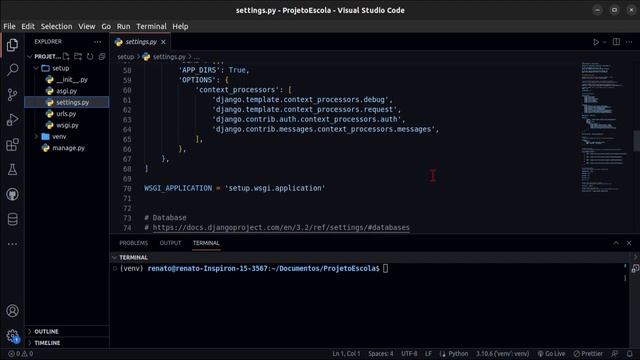Open the Edit menu
This screenshot has width=640, height=360.
(x=28, y=27)
